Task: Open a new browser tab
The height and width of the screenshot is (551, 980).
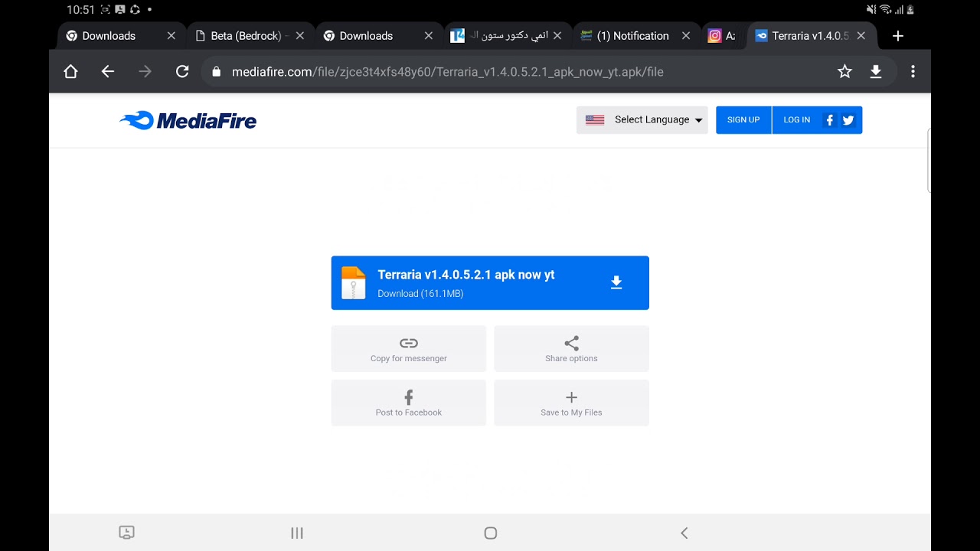Action: [898, 36]
